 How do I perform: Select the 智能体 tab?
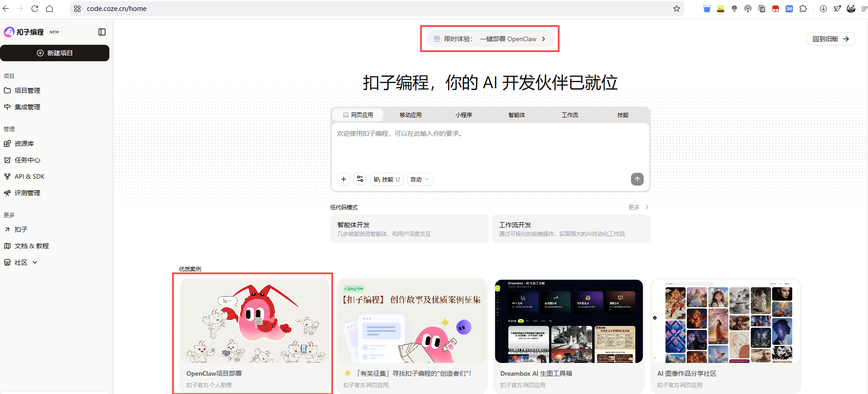(517, 115)
